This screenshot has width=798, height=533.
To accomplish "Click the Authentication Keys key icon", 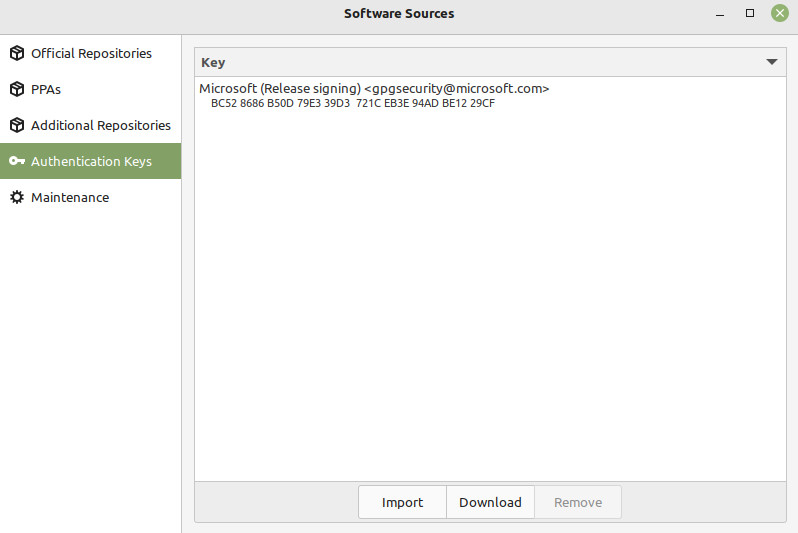I will point(17,161).
